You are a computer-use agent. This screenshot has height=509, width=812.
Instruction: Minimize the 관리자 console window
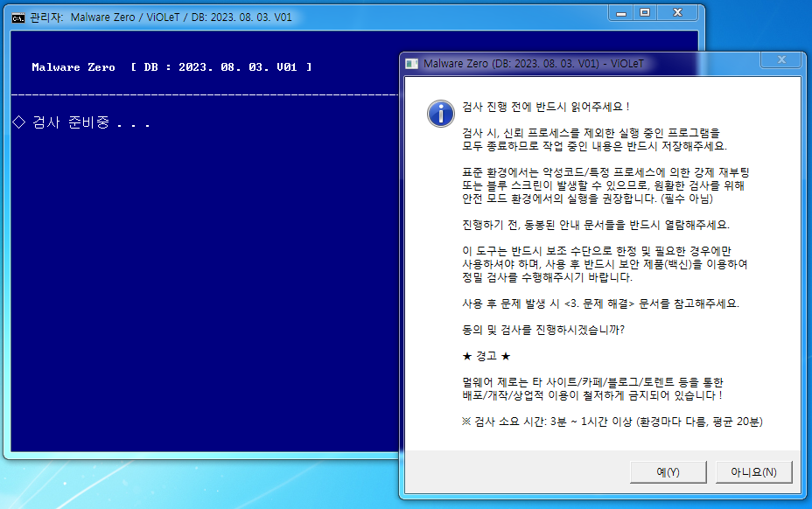tap(621, 13)
